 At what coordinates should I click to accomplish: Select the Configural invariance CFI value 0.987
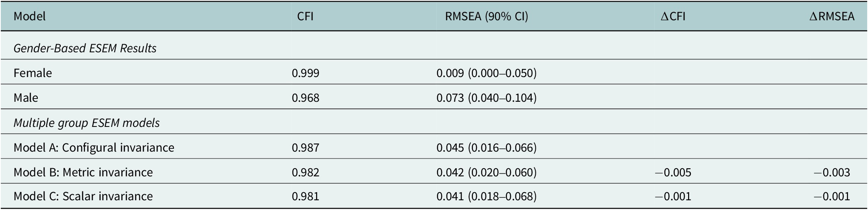click(x=306, y=147)
